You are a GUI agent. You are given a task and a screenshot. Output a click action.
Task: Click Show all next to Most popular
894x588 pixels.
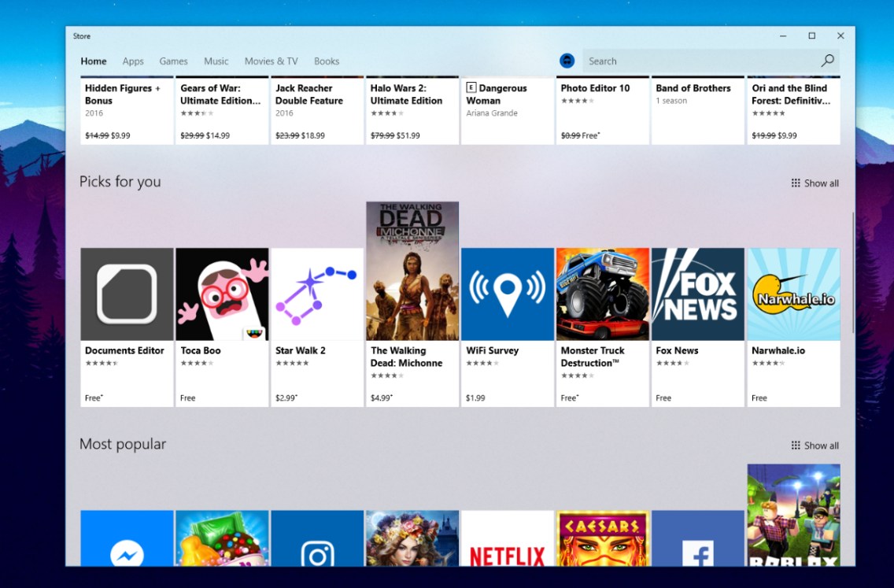click(815, 445)
